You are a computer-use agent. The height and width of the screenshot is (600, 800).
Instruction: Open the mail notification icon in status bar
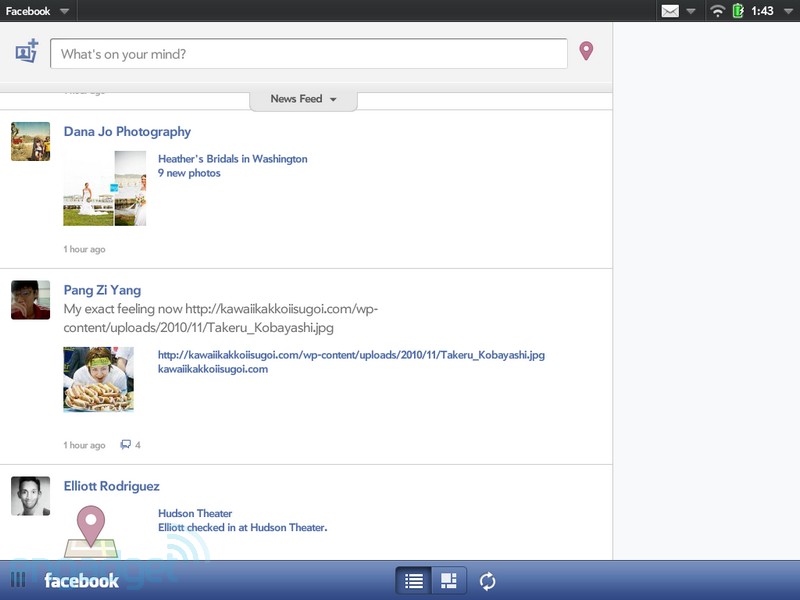[x=670, y=11]
